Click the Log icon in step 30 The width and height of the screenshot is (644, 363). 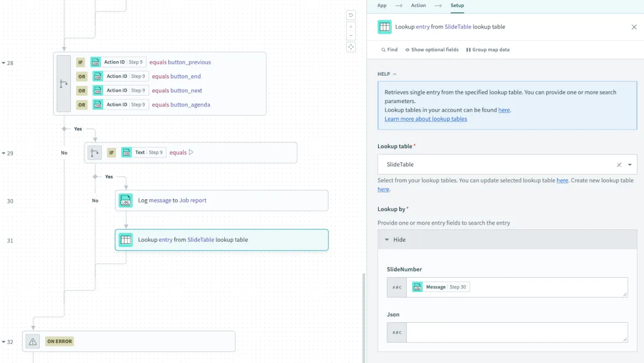[x=126, y=200]
